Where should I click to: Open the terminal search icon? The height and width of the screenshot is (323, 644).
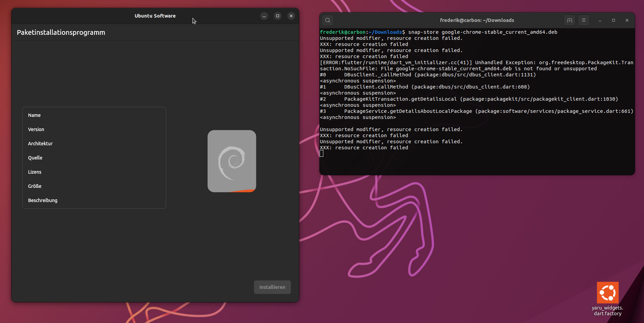click(328, 20)
